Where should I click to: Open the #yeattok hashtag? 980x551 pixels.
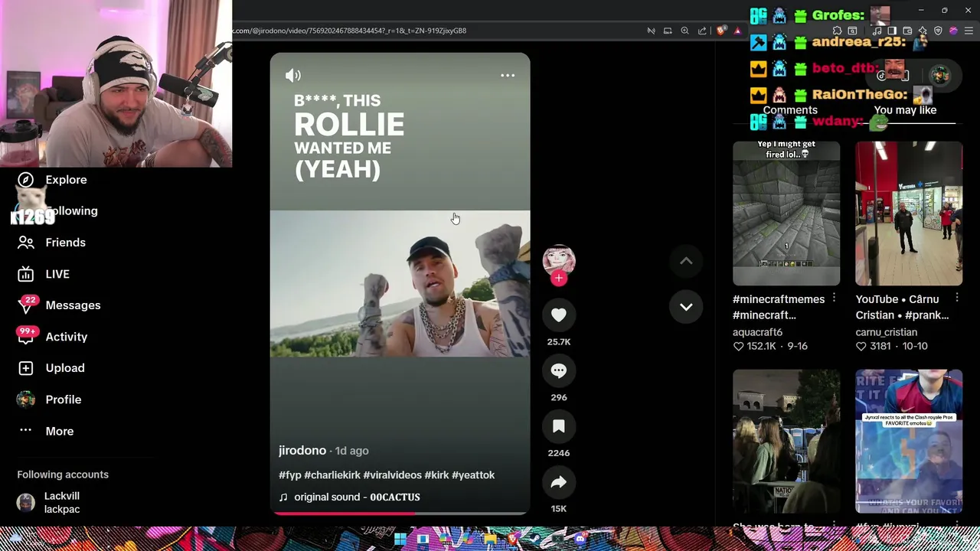click(x=473, y=475)
